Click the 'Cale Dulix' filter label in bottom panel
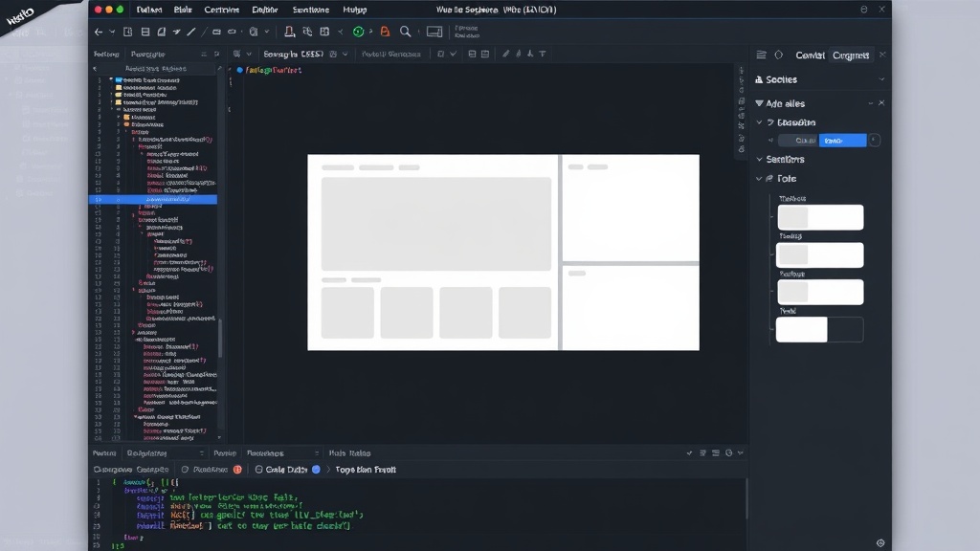 pos(286,469)
